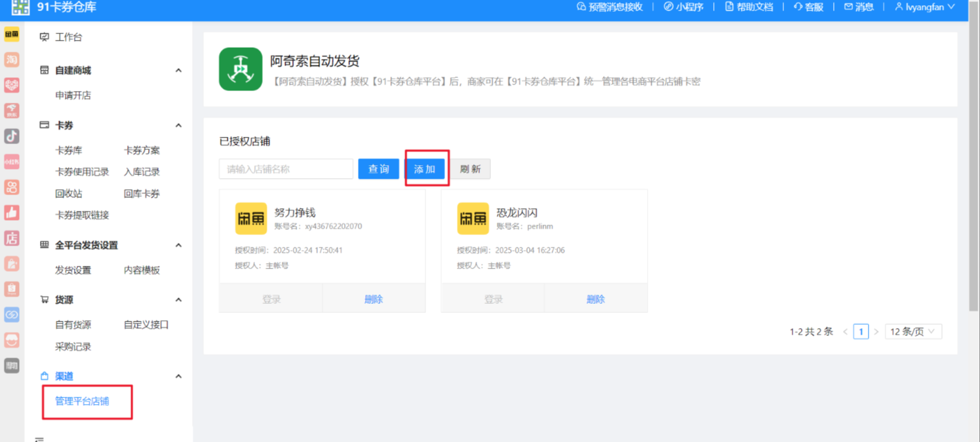Delete the 恐龙闪闪 shop via 删除
980x442 pixels.
click(596, 299)
